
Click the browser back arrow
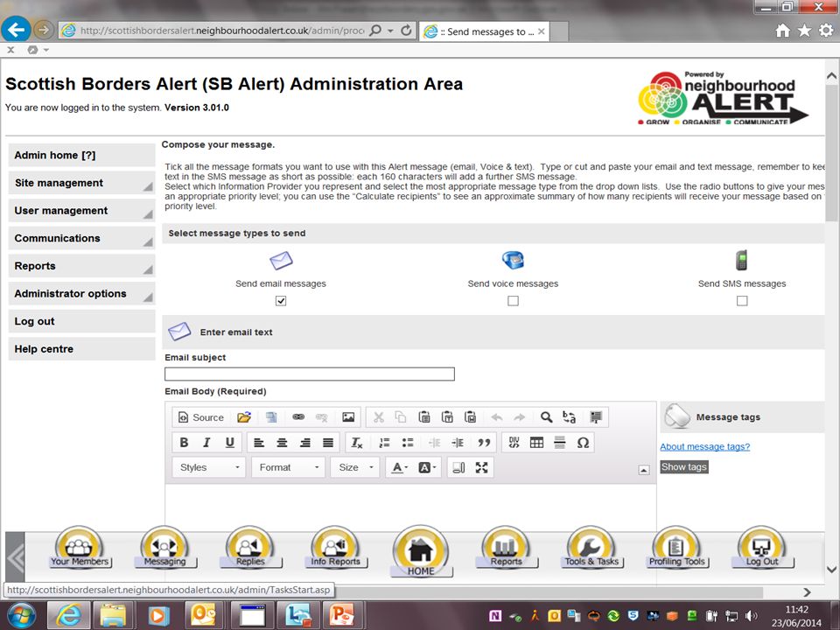(16, 30)
